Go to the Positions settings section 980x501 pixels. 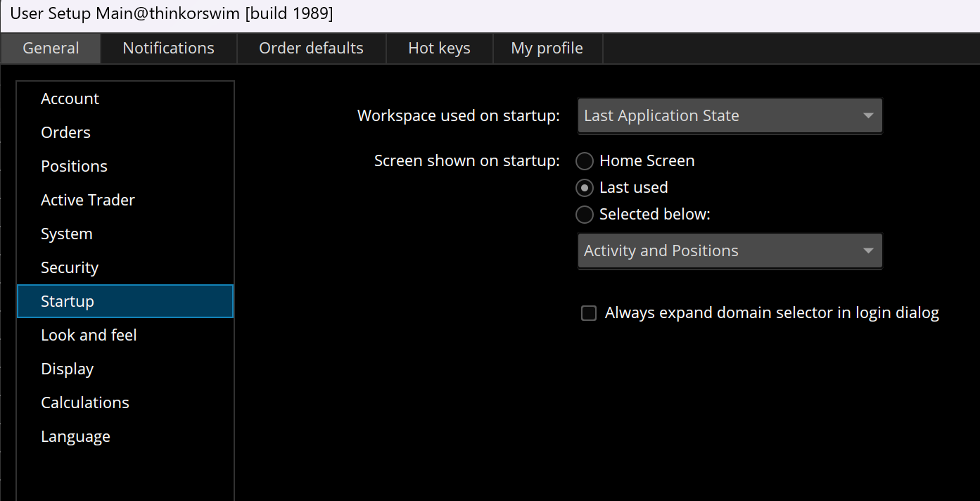click(75, 167)
